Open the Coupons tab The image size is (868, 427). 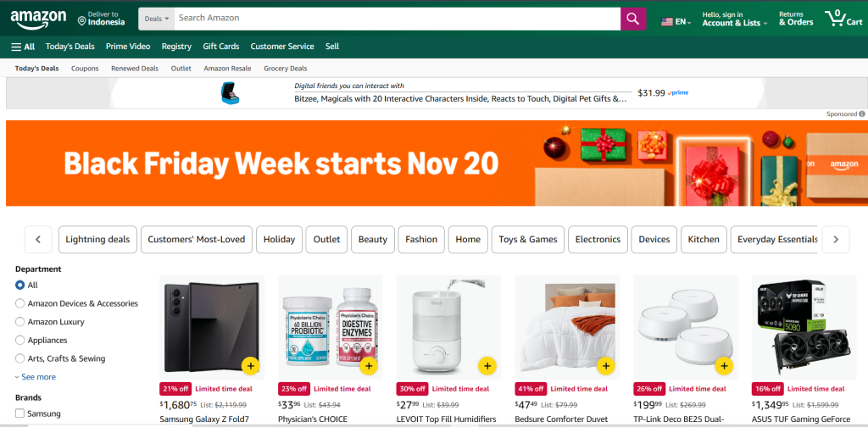click(x=85, y=69)
